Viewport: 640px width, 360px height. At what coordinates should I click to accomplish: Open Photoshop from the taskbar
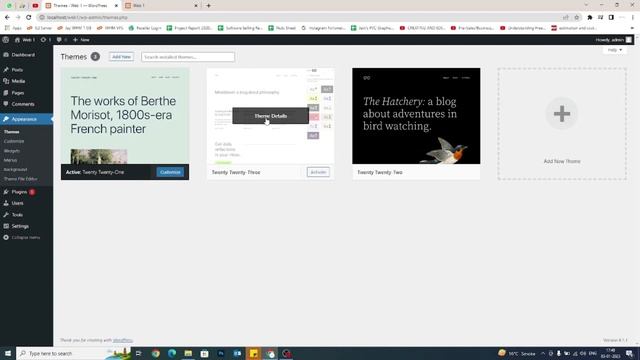[221, 353]
